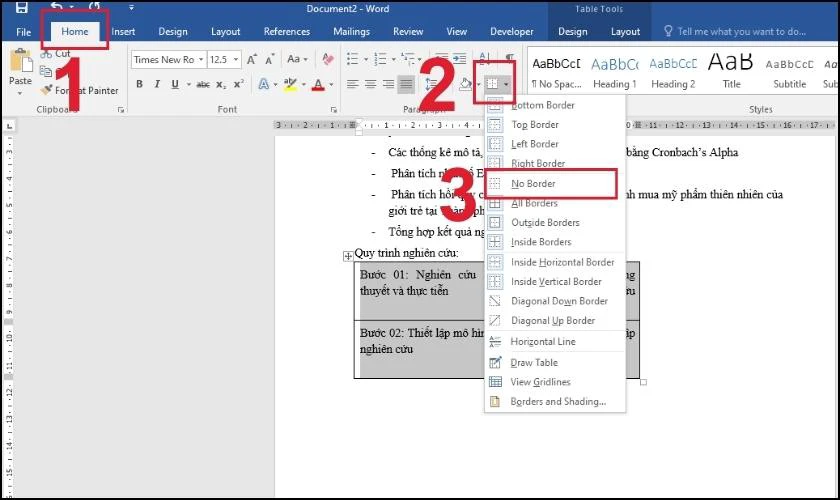This screenshot has height=500, width=840.
Task: Choose Inside Borders option
Action: point(554,242)
